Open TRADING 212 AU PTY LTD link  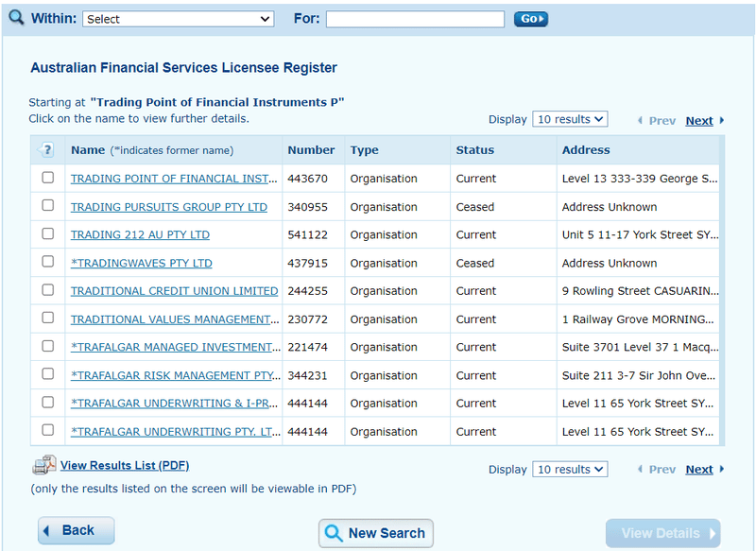(140, 234)
